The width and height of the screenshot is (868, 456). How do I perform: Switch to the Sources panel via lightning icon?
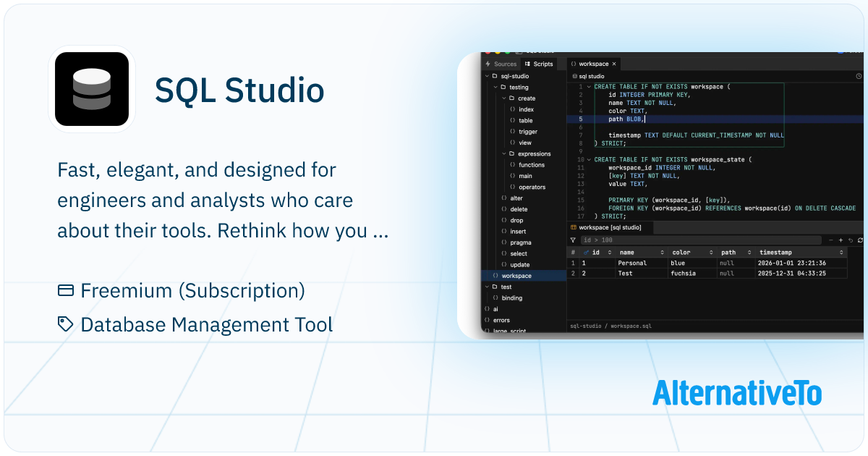(487, 64)
